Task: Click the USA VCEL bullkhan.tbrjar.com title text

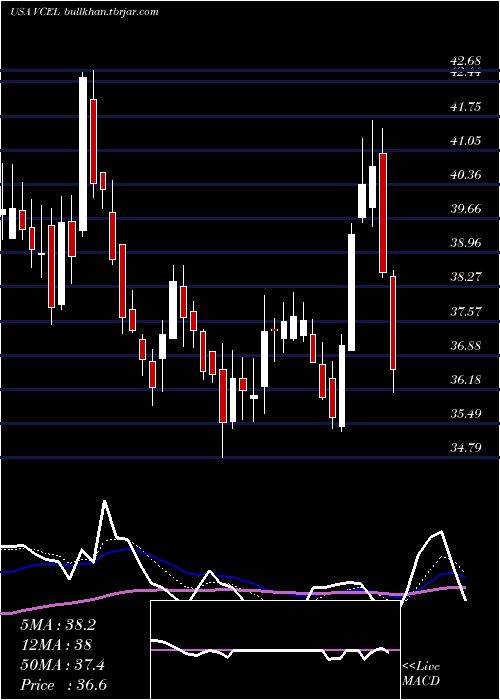Action: pyautogui.click(x=84, y=12)
